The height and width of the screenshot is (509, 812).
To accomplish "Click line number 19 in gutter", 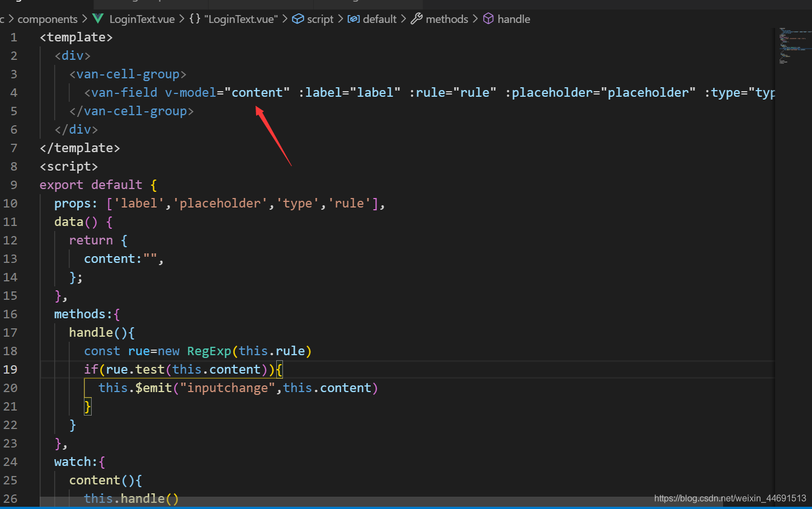I will 10,369.
